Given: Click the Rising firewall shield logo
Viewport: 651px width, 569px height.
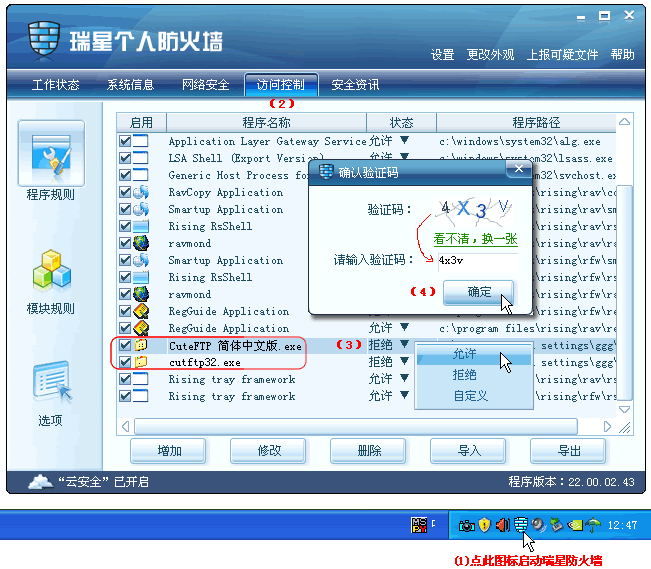Looking at the screenshot, I should click(44, 40).
